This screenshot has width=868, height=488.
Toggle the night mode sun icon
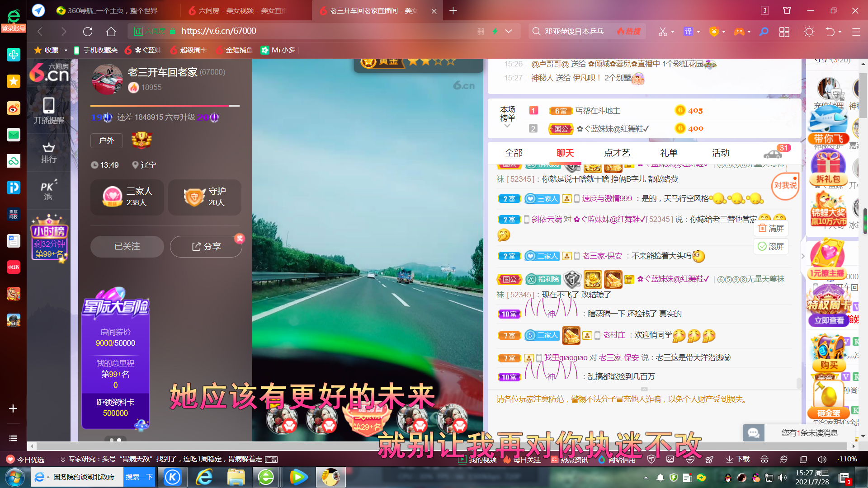coord(809,32)
